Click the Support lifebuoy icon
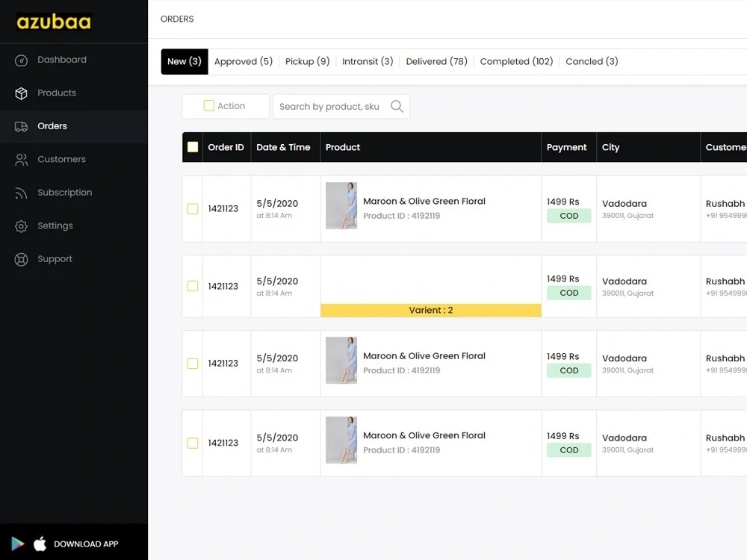This screenshot has height=560, width=747. [x=21, y=259]
